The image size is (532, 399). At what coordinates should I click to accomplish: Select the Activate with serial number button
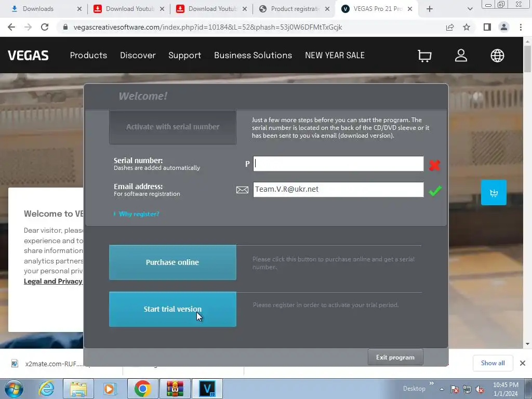pyautogui.click(x=172, y=127)
